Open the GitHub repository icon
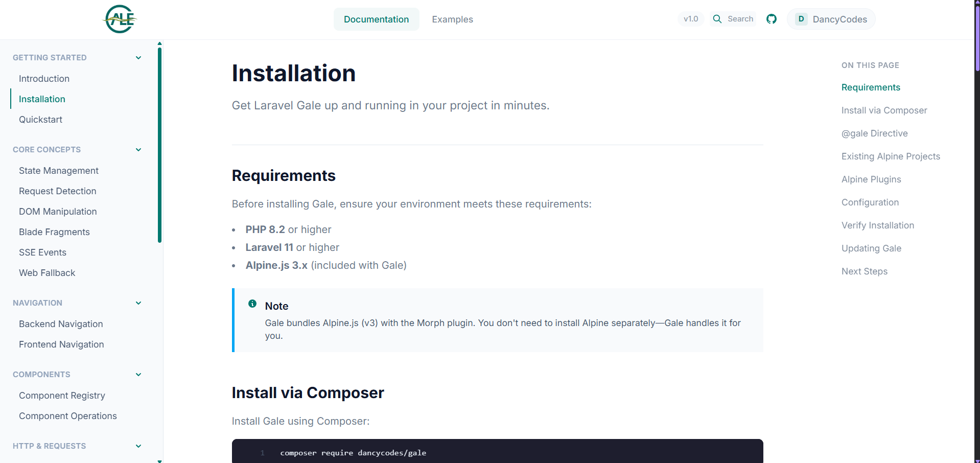Viewport: 980px width, 463px height. pos(772,19)
